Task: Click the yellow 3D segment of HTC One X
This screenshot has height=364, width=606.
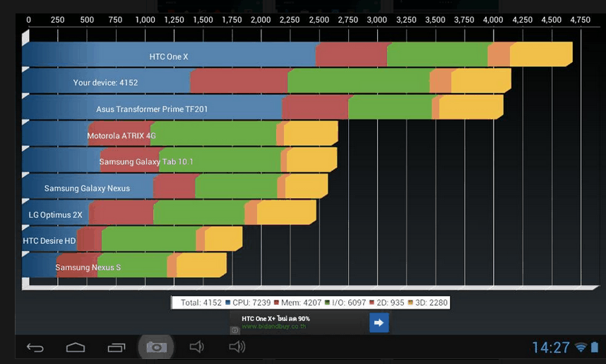Action: (541, 54)
